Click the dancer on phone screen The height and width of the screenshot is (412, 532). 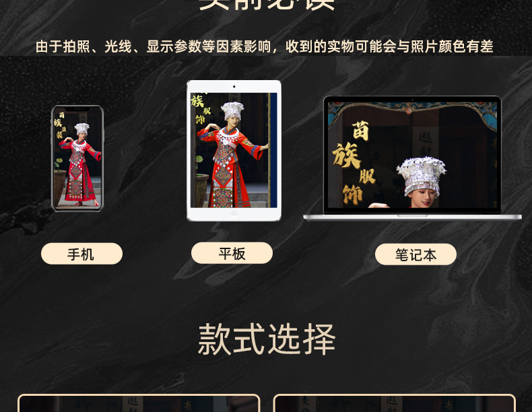79,164
